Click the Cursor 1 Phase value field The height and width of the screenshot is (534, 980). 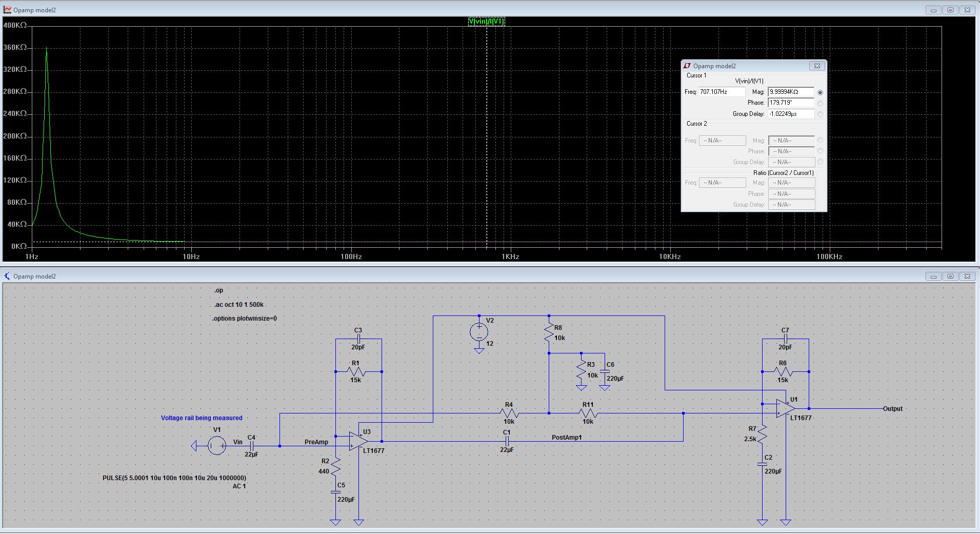(791, 103)
